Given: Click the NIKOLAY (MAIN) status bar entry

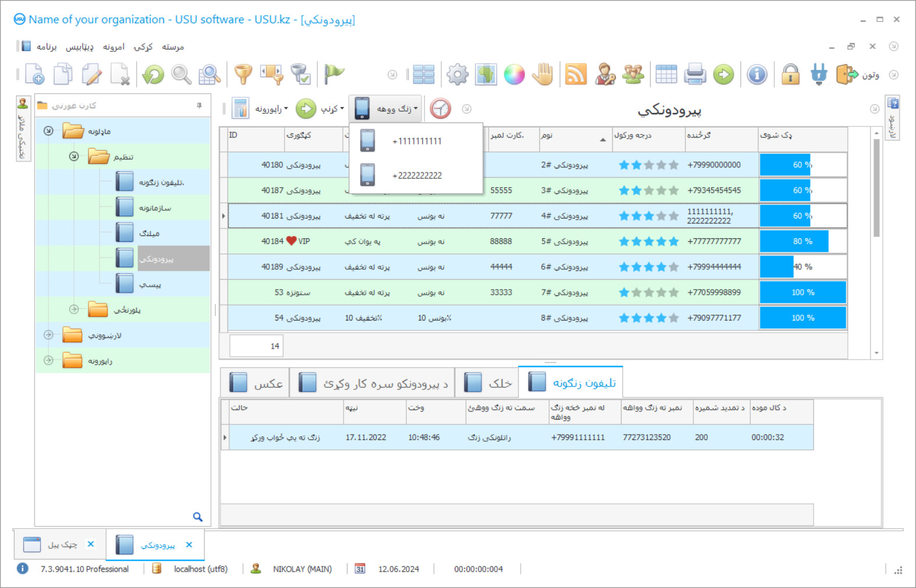Looking at the screenshot, I should [x=302, y=569].
